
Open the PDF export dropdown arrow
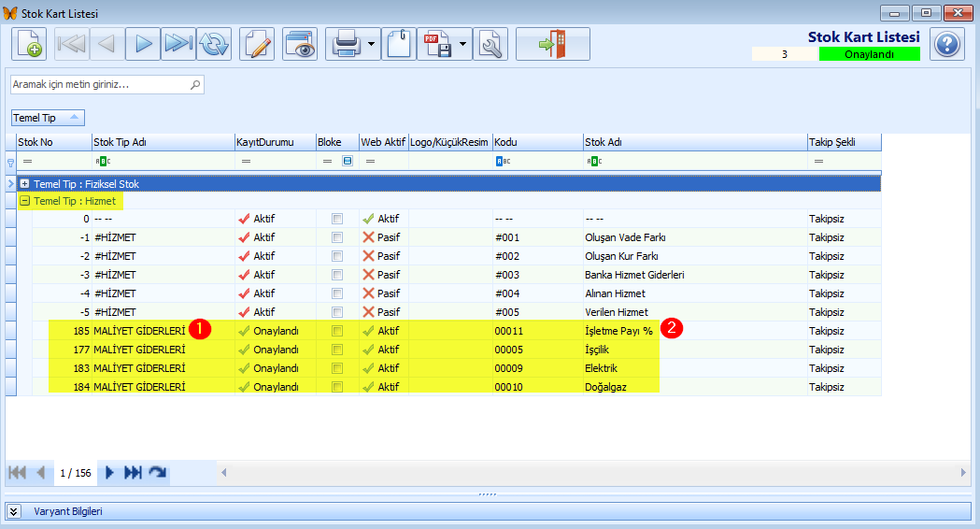tap(463, 44)
